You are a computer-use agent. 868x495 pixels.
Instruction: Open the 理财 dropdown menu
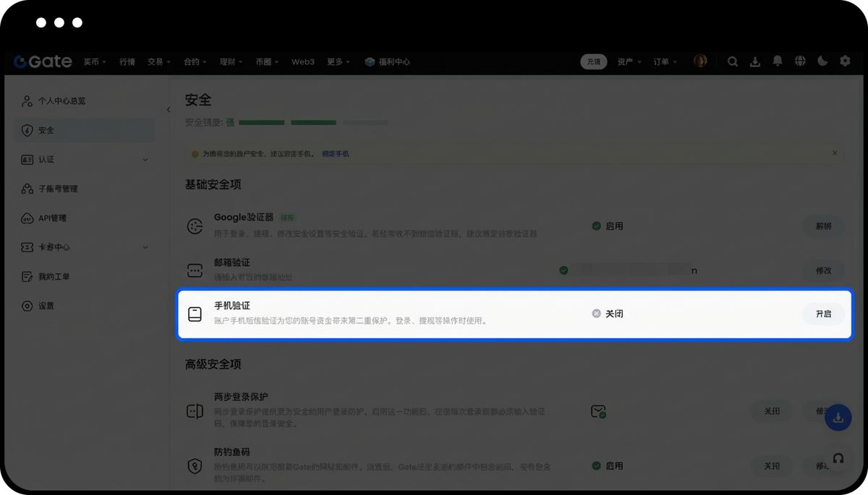(x=231, y=62)
